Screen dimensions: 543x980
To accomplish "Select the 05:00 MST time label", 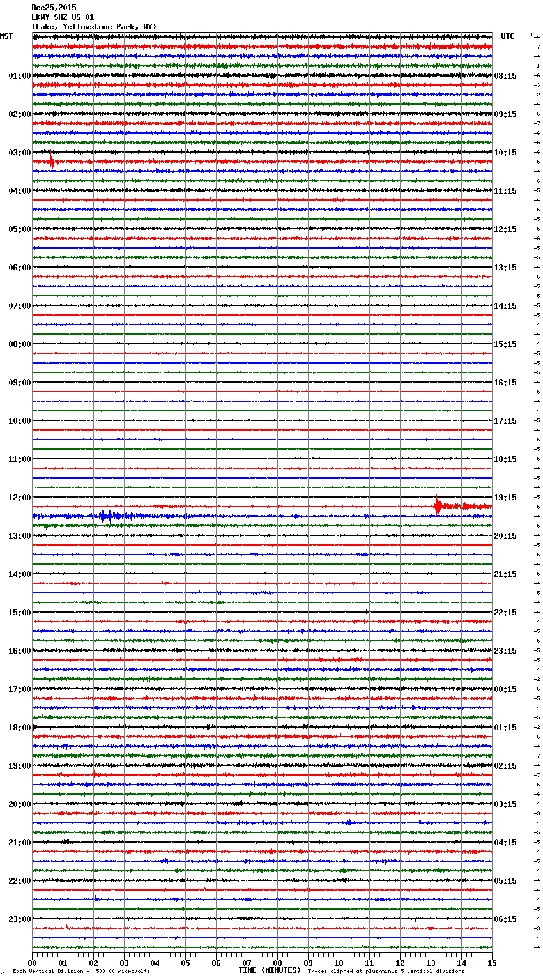I will click(x=19, y=229).
